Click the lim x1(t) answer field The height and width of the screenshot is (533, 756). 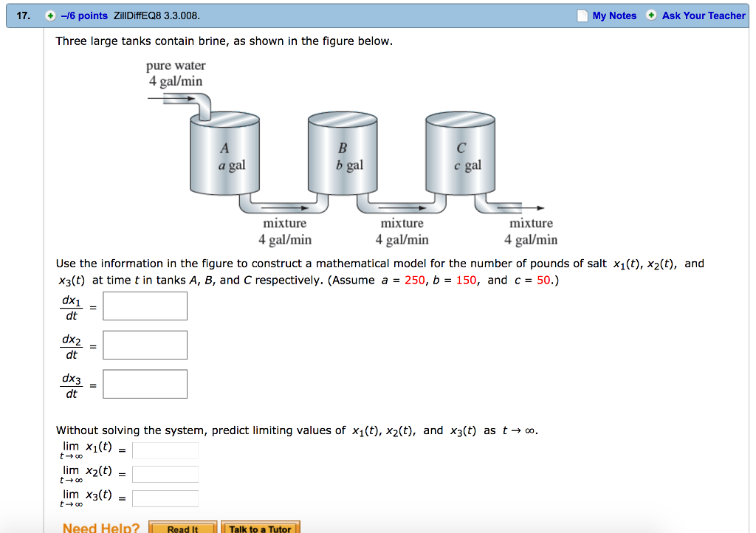click(165, 450)
